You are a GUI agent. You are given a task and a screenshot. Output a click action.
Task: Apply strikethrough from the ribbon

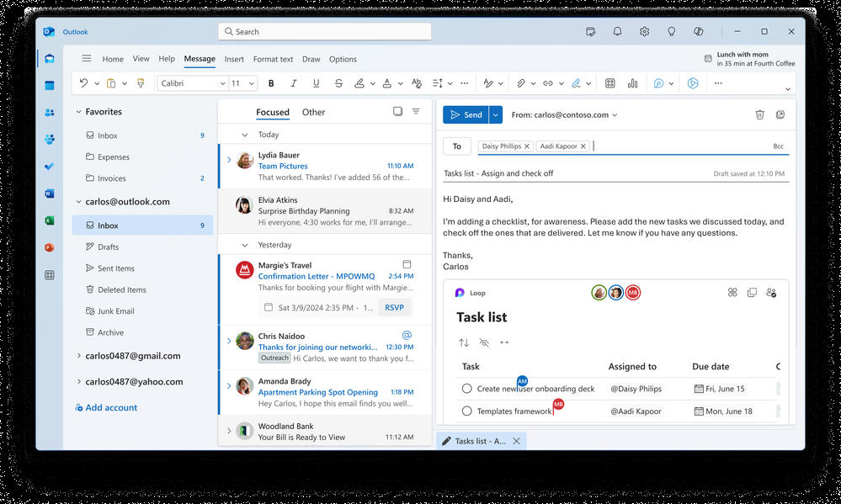point(338,83)
